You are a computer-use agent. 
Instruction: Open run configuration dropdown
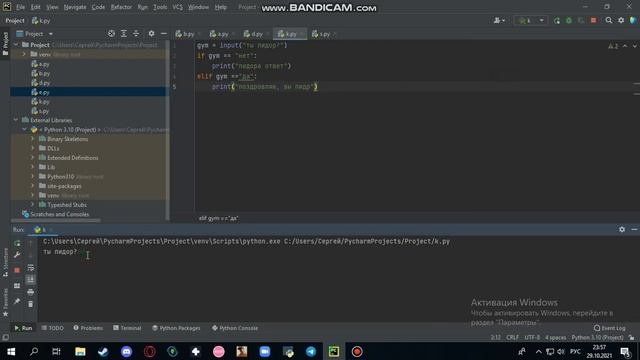pyautogui.click(x=531, y=20)
